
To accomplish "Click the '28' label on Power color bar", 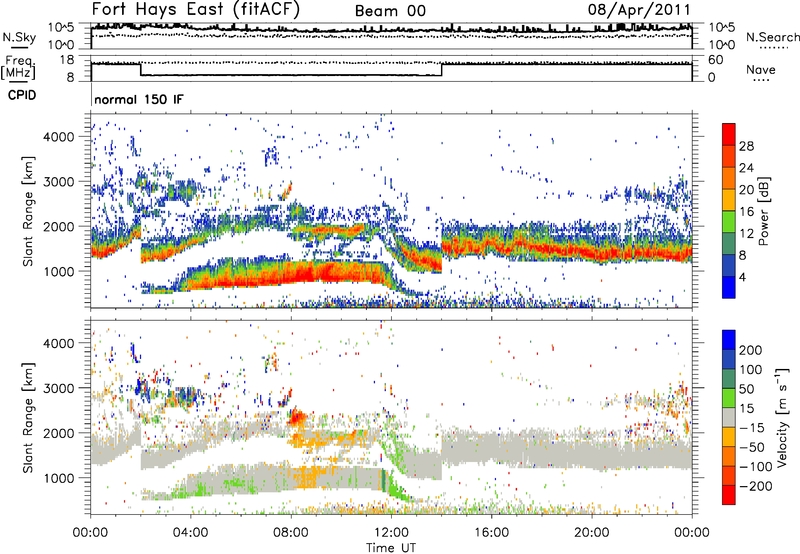I will click(746, 146).
